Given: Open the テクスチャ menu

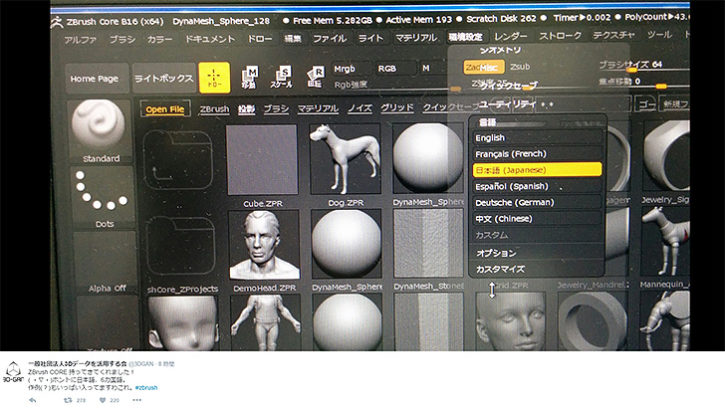Looking at the screenshot, I should click(x=614, y=35).
